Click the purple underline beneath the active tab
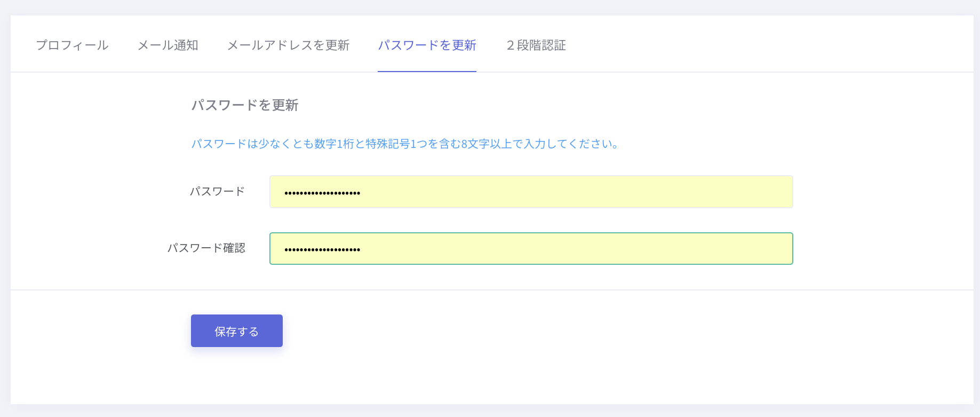980x417 pixels. point(427,71)
